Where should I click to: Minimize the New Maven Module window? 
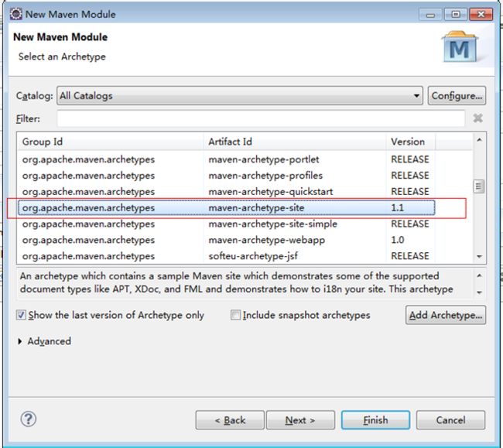click(430, 15)
